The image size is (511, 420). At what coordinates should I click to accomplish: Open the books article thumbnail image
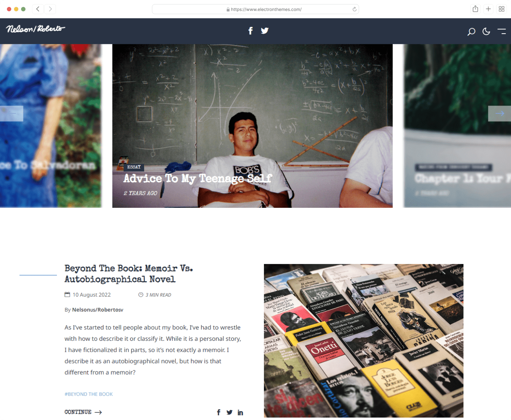click(364, 341)
